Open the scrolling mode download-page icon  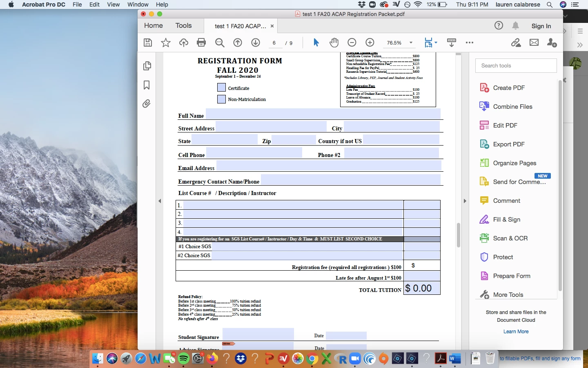point(452,43)
